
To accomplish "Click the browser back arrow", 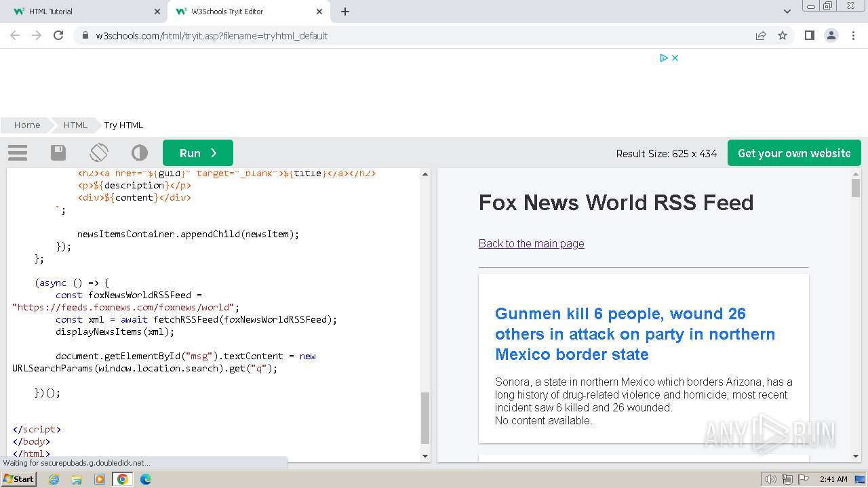I will [15, 35].
